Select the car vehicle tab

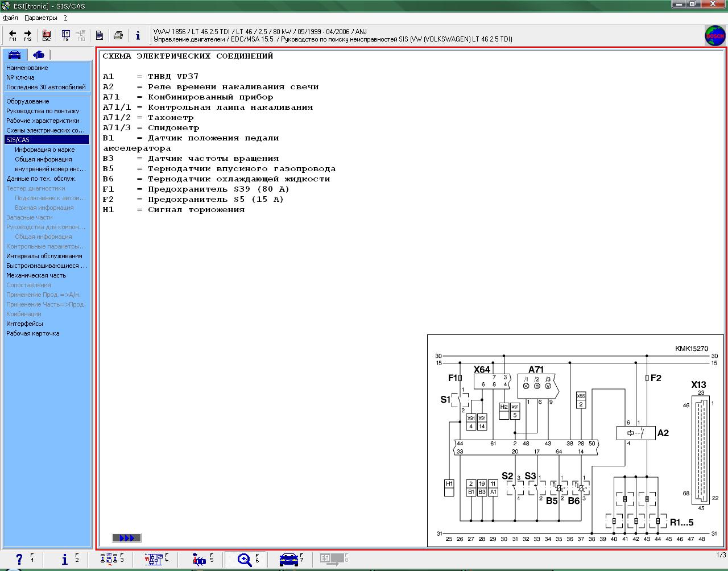click(x=14, y=55)
